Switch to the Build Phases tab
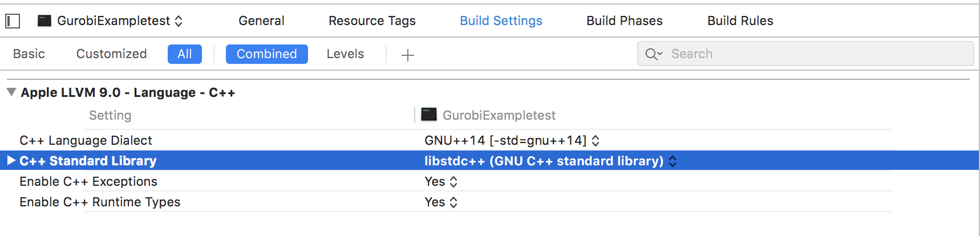Viewport: 980px width, 236px height. (625, 21)
